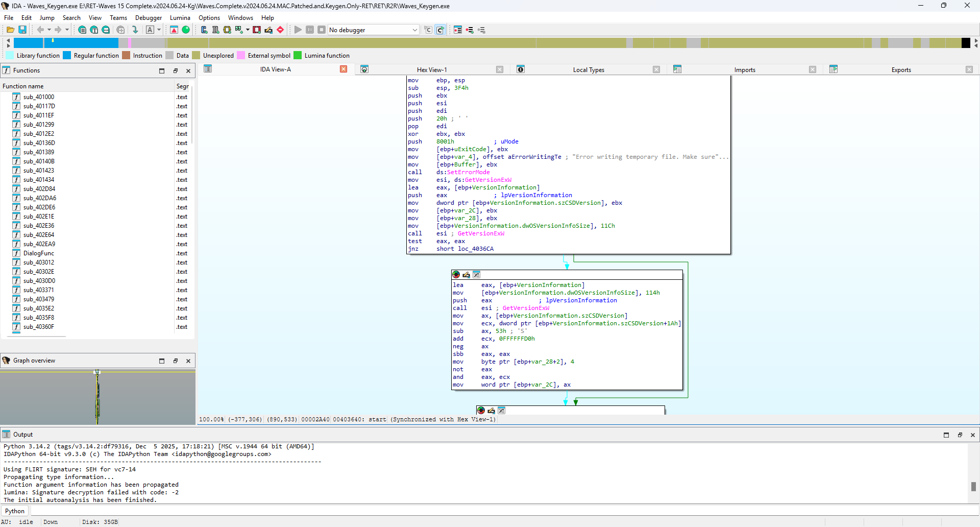The width and height of the screenshot is (980, 527).
Task: Click the jump back arrow icon
Action: click(x=40, y=30)
